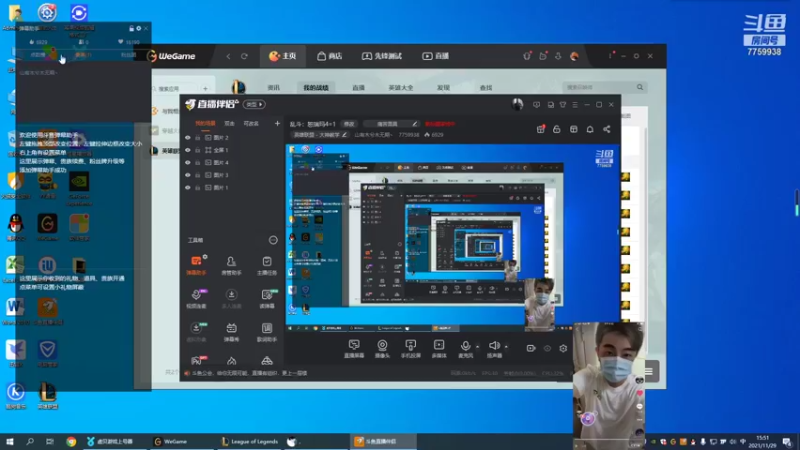Switch to WeGame taskbar item
The image size is (800, 450).
171,442
